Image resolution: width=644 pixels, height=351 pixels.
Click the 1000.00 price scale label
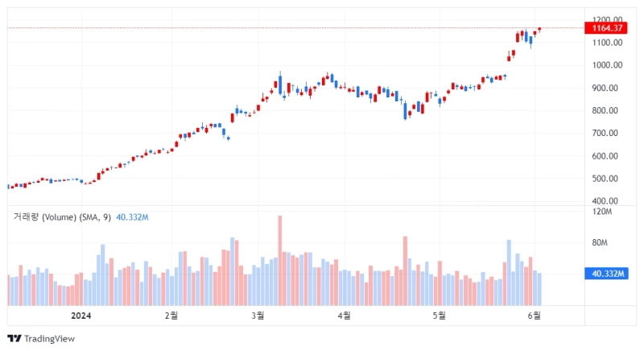[607, 65]
